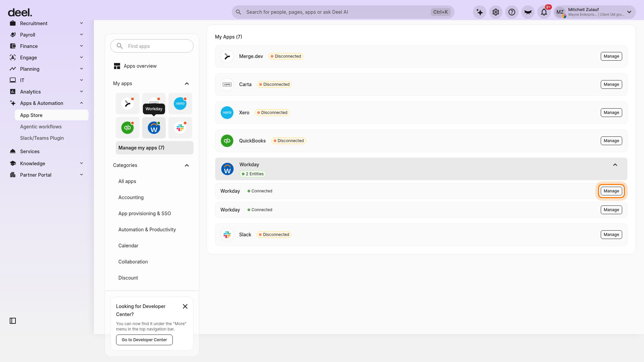Screen dimensions: 644x362
Task: Click the Xero logo in apps list
Action: click(227, 113)
